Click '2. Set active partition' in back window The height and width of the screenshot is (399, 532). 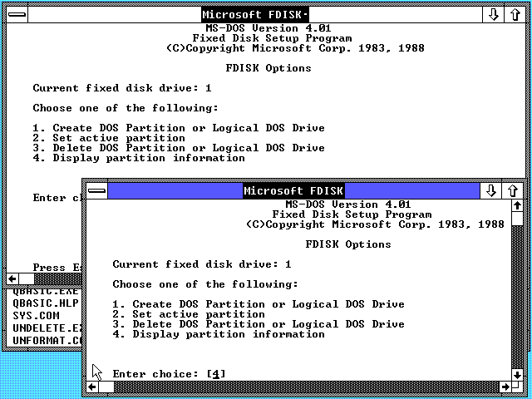pos(109,138)
